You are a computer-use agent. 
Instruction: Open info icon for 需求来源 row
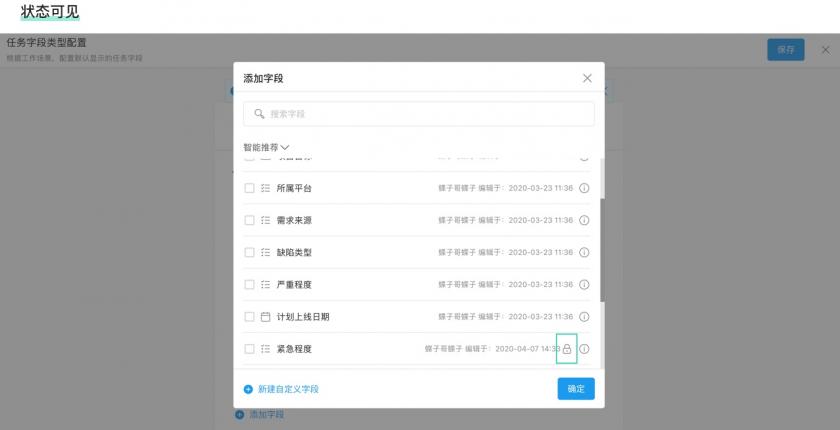[x=584, y=220]
